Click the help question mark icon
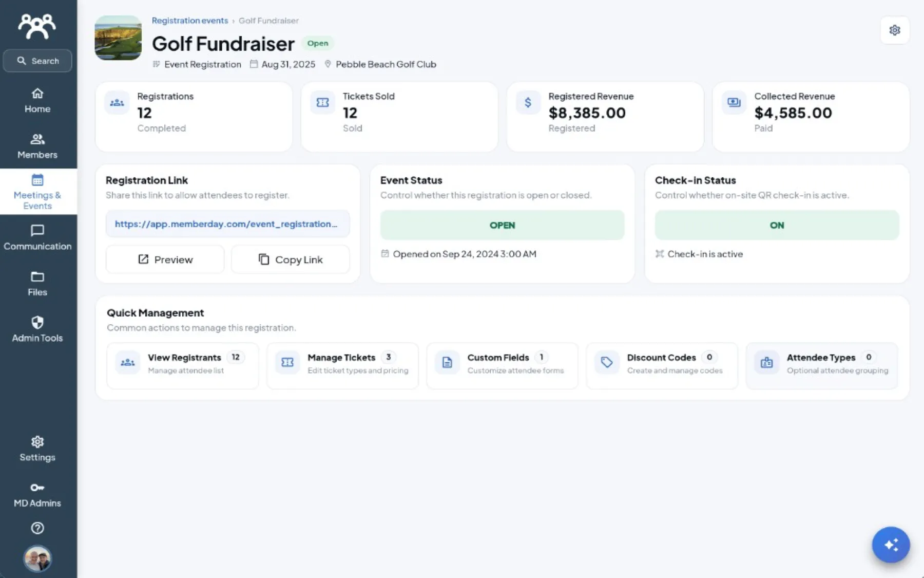Viewport: 924px width, 578px height. (37, 528)
